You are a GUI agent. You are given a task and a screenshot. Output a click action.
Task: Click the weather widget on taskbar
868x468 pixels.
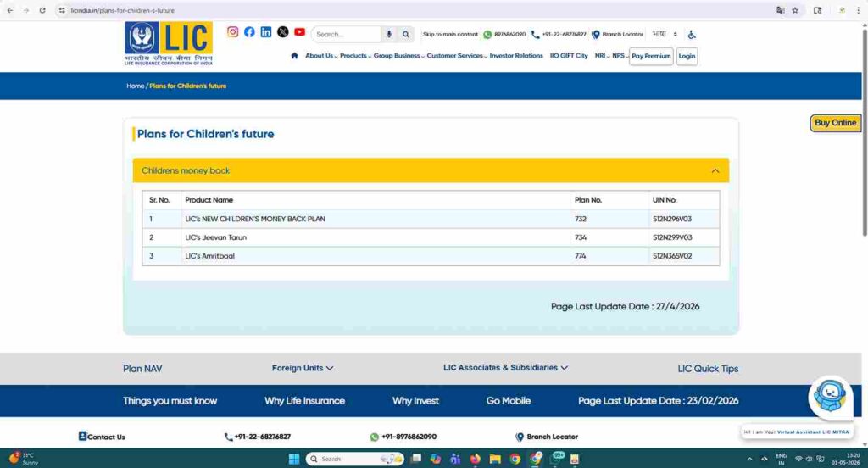click(x=23, y=459)
